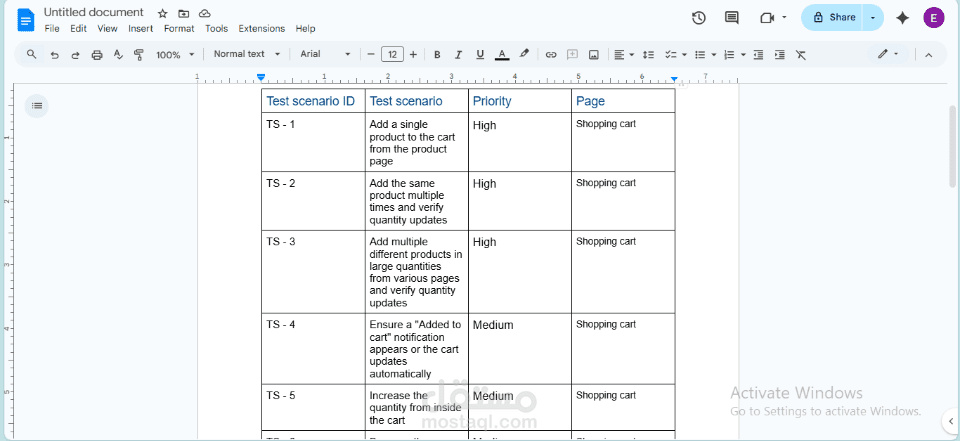Open the Insert menu

click(141, 29)
